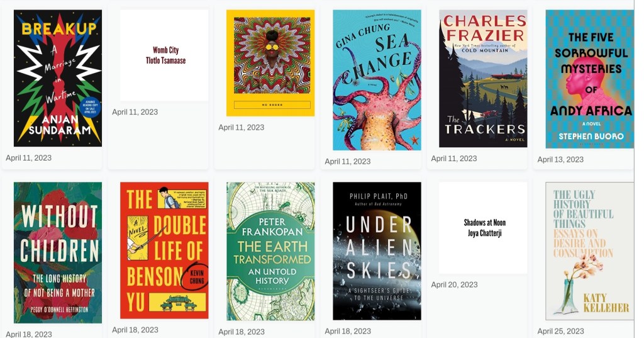Screen dimensions: 644x338
Task: Open Sea Change by Gina Chung
Action: (x=377, y=80)
